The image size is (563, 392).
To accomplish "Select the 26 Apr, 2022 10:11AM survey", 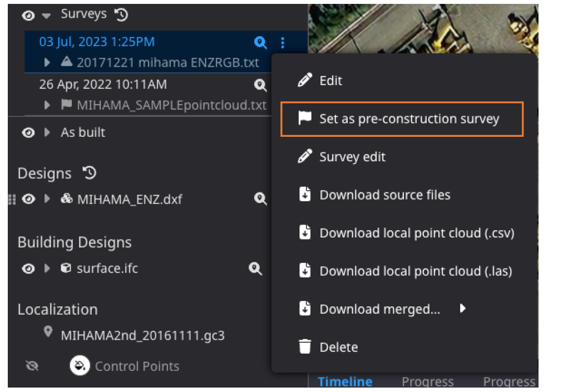I will [x=103, y=85].
